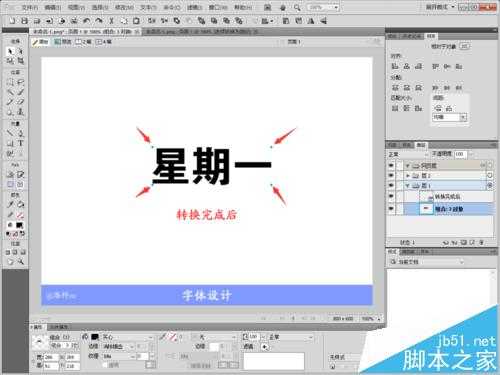Open the 实心 fill type dropdown
The width and height of the screenshot is (500, 375).
(x=127, y=337)
